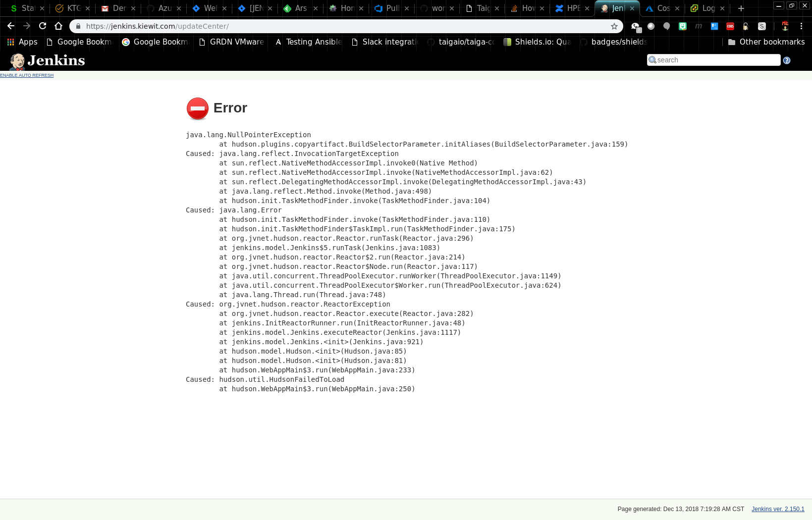Switch to the Taiga browser tab
The image size is (812, 520).
coord(480,8)
